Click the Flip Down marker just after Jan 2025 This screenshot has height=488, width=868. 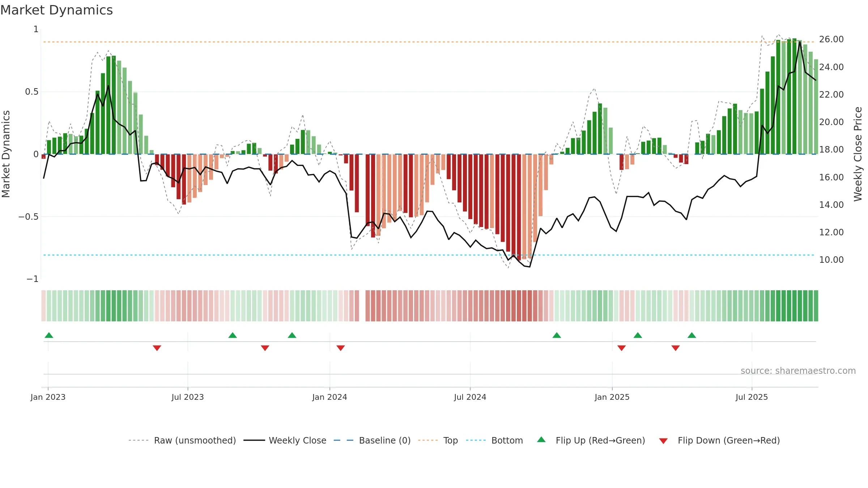pos(622,348)
